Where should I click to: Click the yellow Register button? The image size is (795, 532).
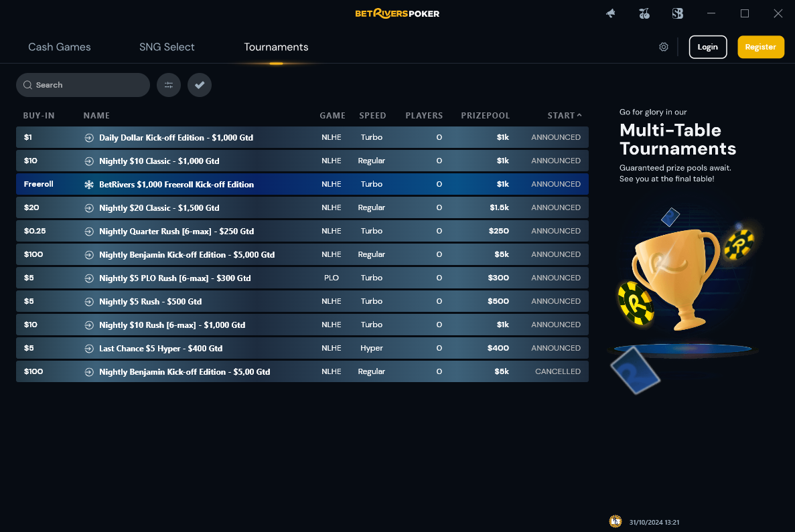760,47
